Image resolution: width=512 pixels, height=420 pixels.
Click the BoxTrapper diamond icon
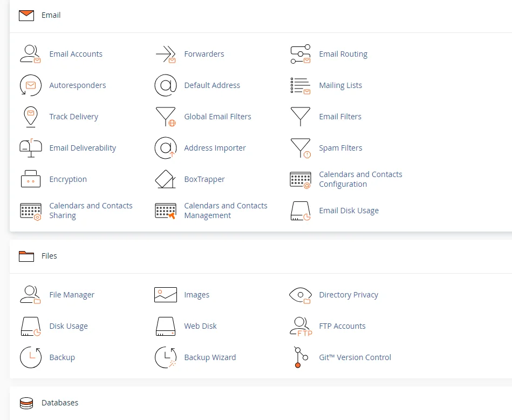pyautogui.click(x=165, y=179)
